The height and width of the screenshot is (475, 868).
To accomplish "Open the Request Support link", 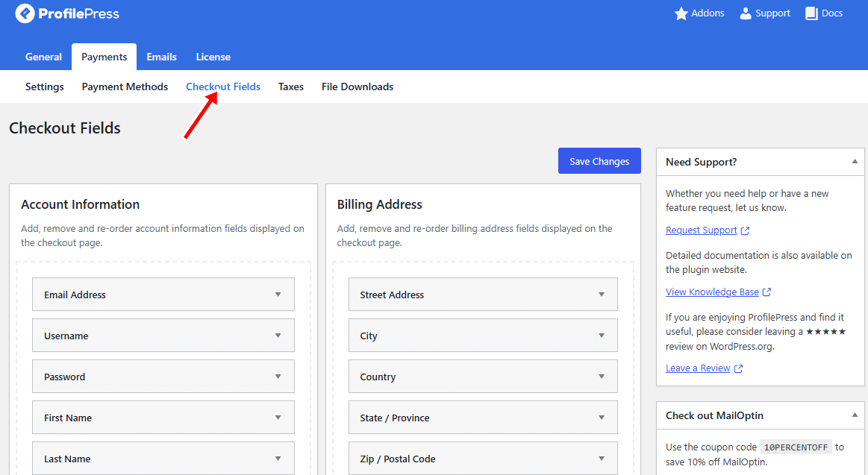I will pyautogui.click(x=702, y=230).
